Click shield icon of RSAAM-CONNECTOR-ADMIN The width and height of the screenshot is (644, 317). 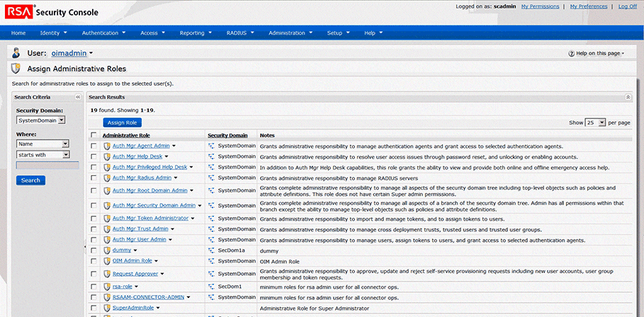click(x=107, y=297)
